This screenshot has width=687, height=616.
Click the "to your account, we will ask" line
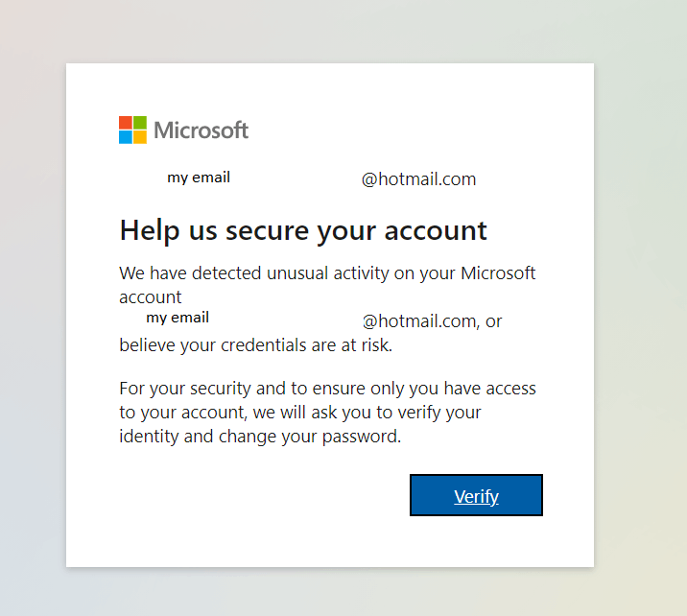(300, 413)
